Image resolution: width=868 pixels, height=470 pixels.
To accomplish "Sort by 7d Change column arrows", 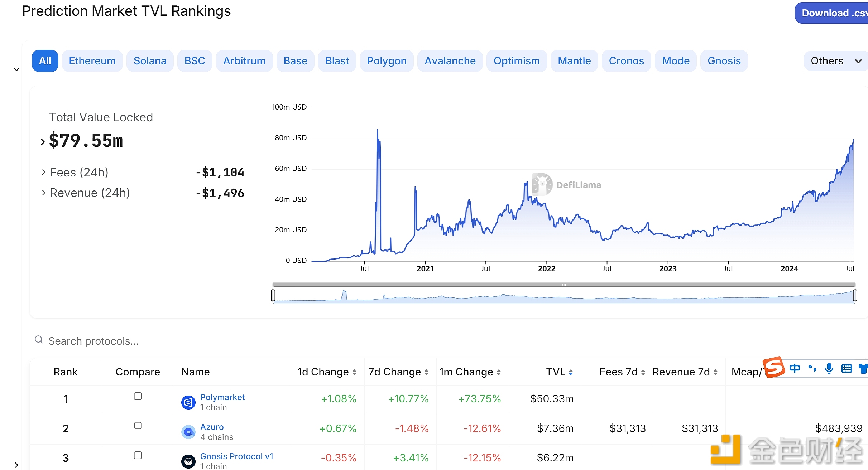I will pos(426,372).
